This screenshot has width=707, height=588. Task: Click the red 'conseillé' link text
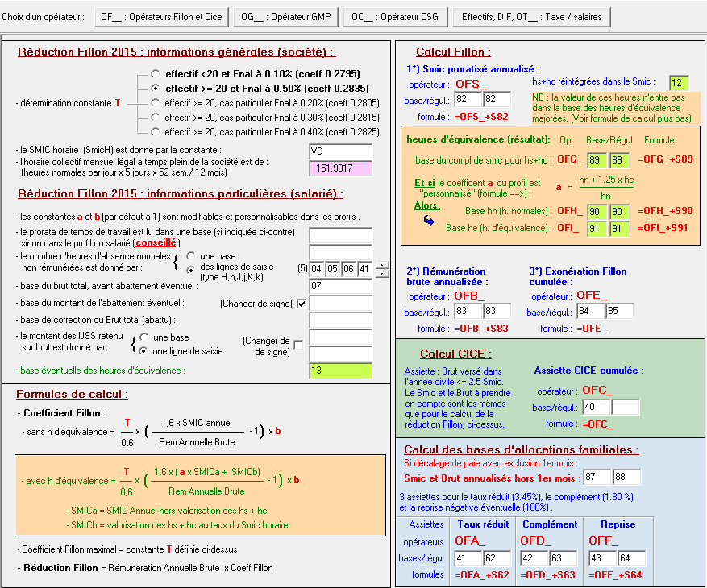(x=156, y=243)
